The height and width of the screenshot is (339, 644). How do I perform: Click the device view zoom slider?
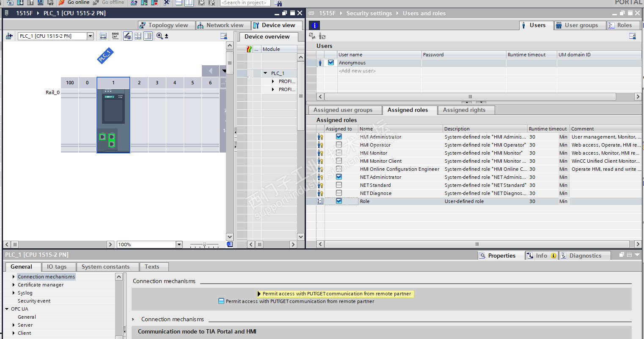(204, 245)
